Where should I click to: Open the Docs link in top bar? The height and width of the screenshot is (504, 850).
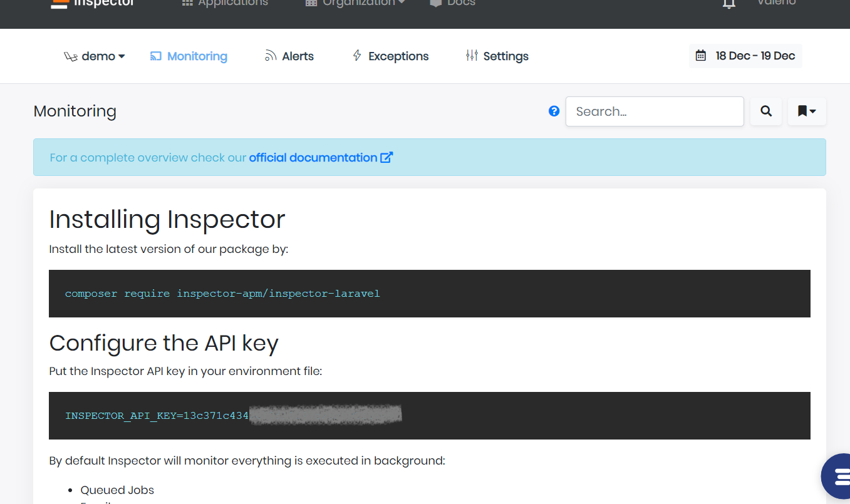click(x=453, y=3)
